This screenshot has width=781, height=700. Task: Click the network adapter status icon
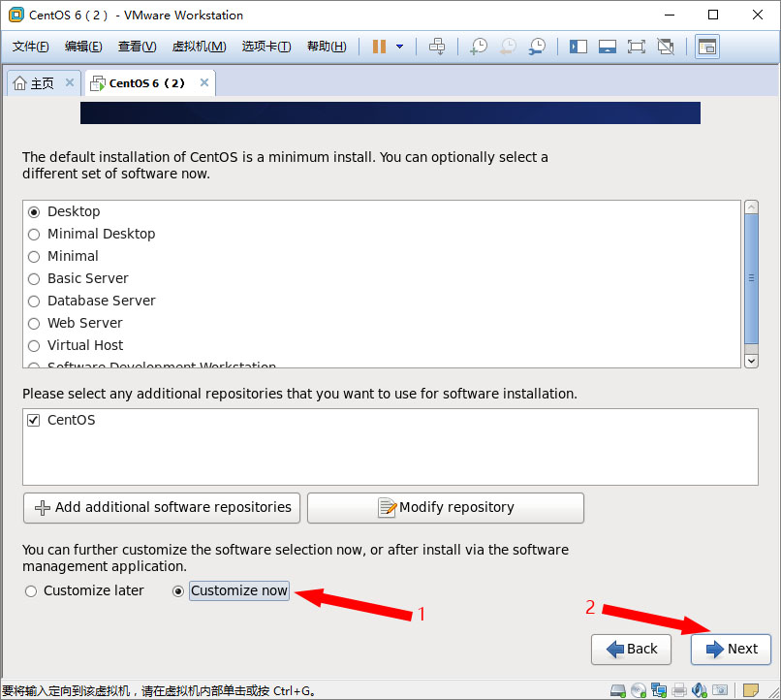(659, 690)
